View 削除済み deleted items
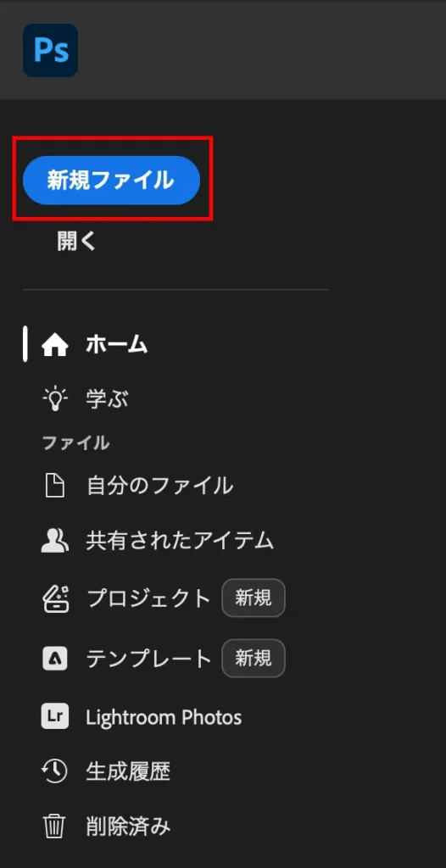 point(128,826)
